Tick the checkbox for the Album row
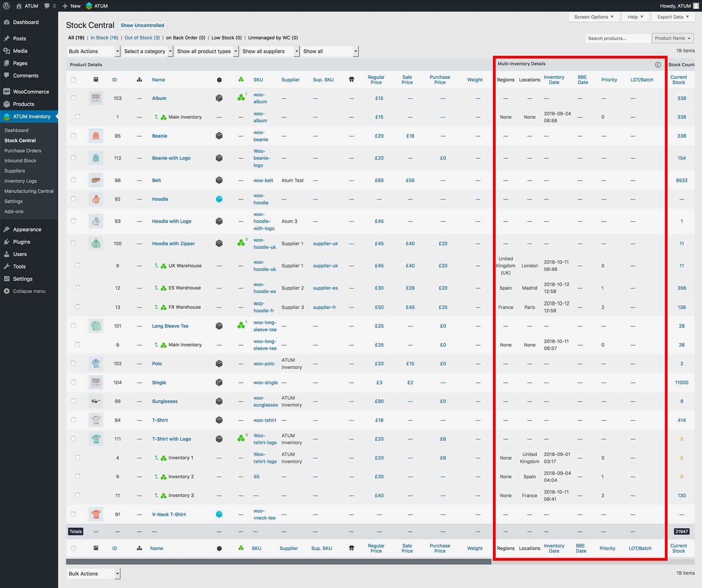 coord(73,98)
